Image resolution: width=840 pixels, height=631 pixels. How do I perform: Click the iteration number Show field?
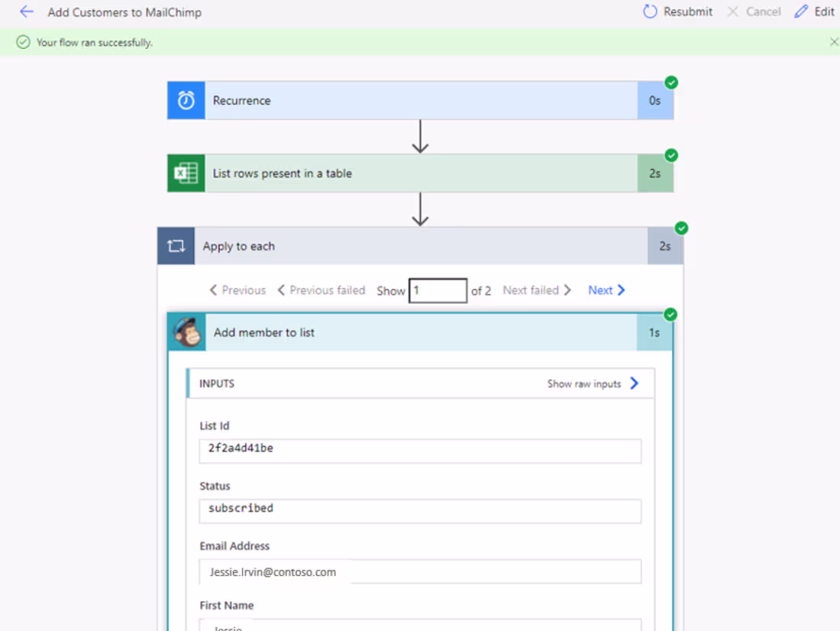(x=438, y=290)
